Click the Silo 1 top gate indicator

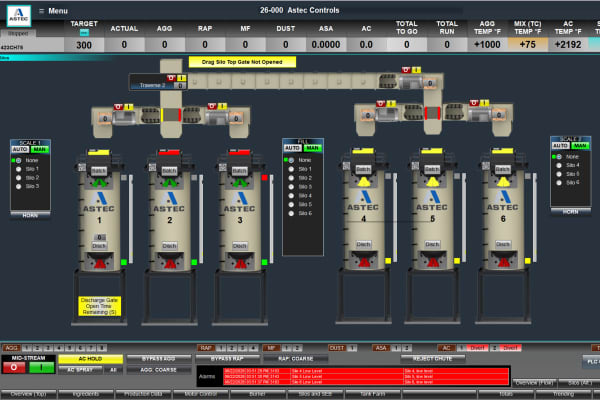coord(99,152)
